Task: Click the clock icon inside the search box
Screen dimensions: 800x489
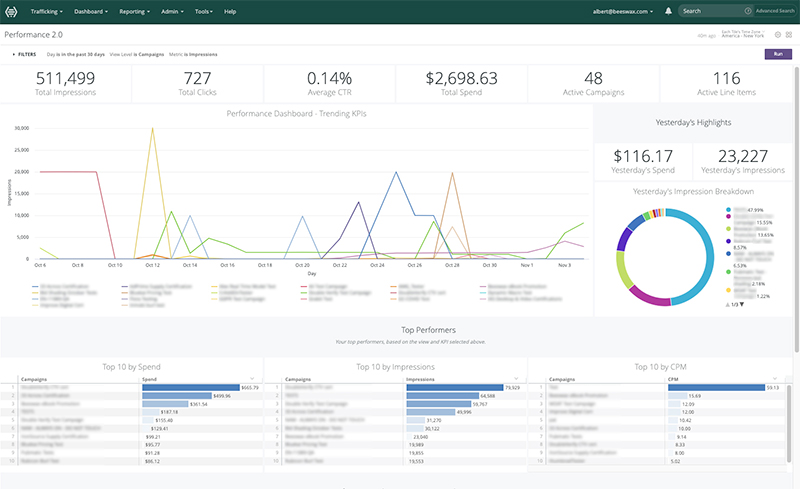Action: (x=748, y=11)
